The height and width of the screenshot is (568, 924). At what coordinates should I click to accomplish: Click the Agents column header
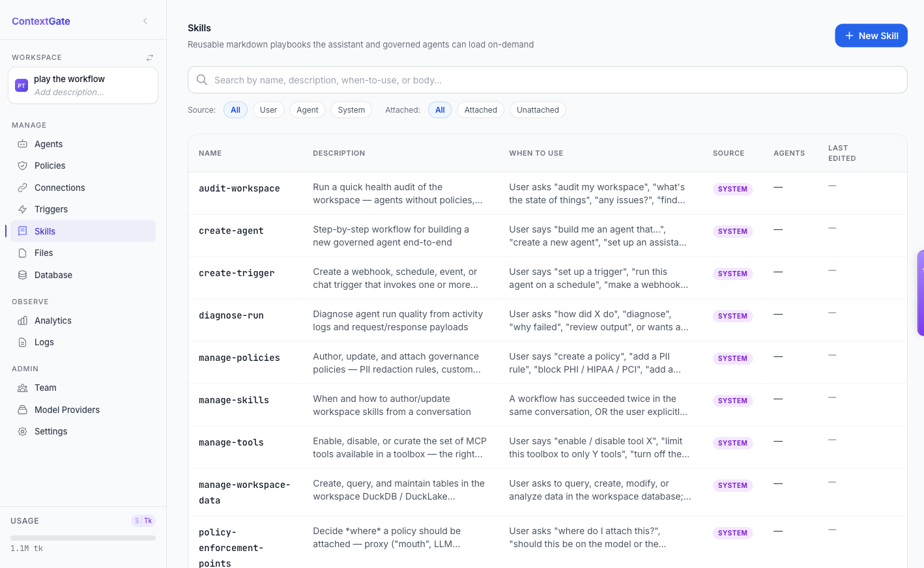[789, 153]
